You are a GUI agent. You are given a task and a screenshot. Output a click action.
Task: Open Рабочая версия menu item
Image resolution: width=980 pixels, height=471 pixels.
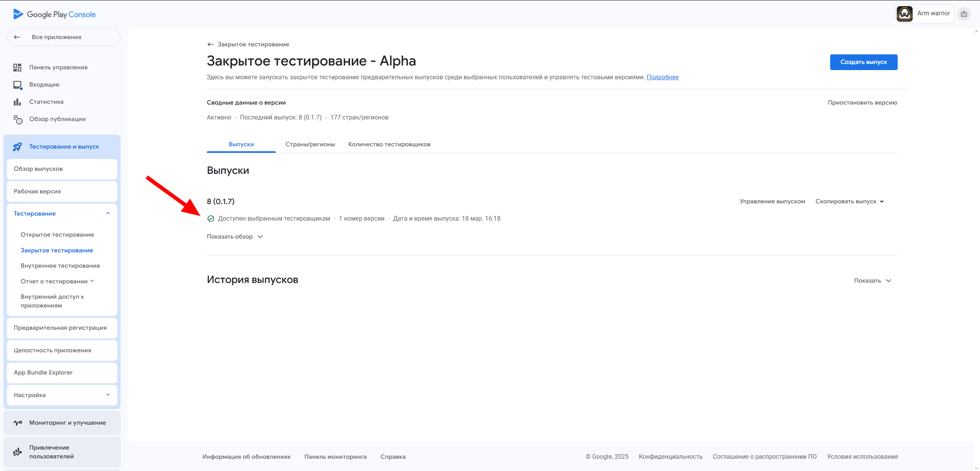point(62,191)
